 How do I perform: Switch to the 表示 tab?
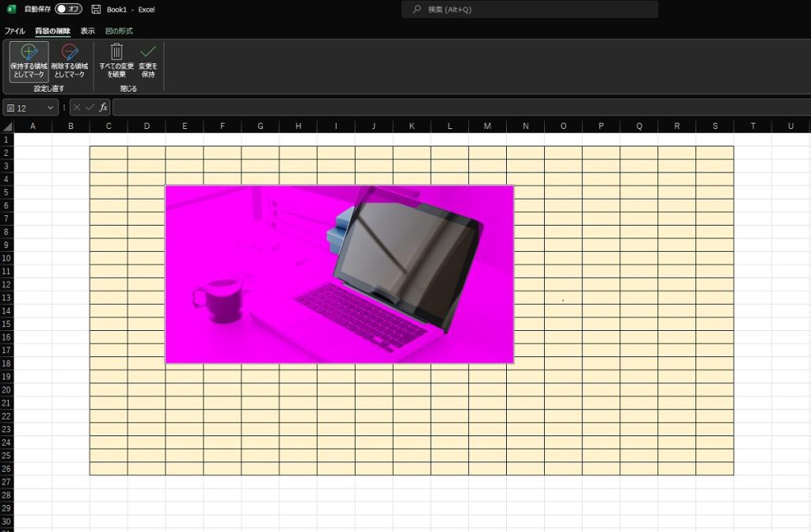pyautogui.click(x=87, y=31)
